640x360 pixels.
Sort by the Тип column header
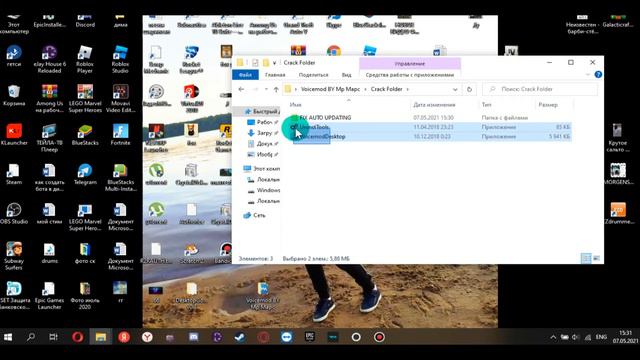point(487,105)
